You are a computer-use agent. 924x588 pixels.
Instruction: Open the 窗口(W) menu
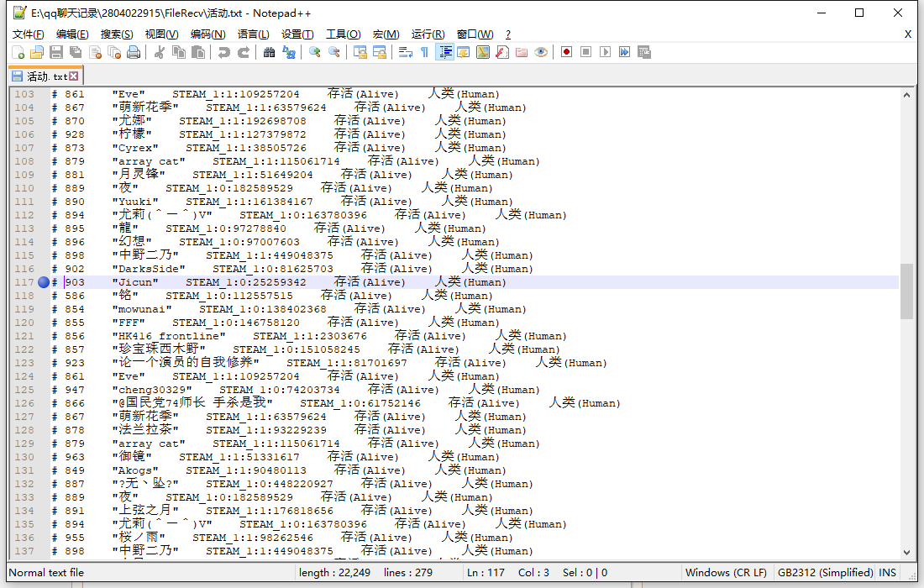point(475,34)
